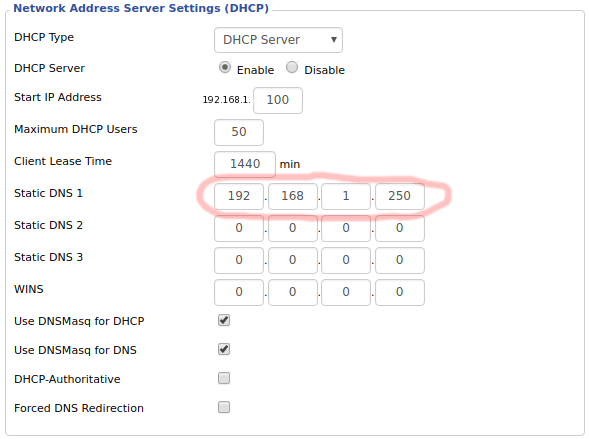Click Static DNS 1 first octet field
The image size is (589, 439).
(x=239, y=196)
